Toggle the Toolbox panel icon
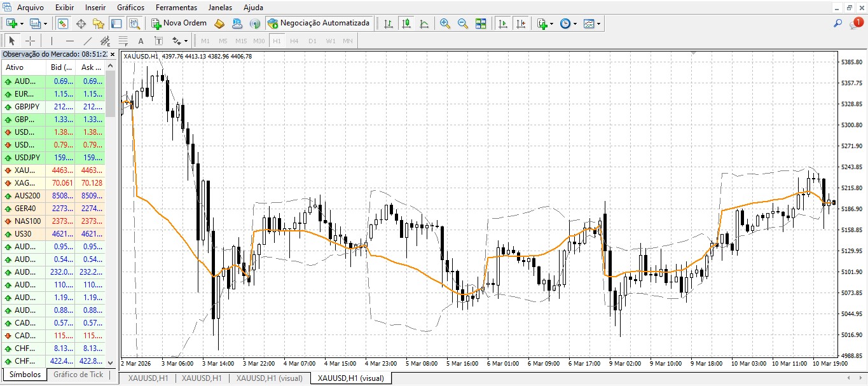Screen dimensions: 868x386 click(x=116, y=24)
